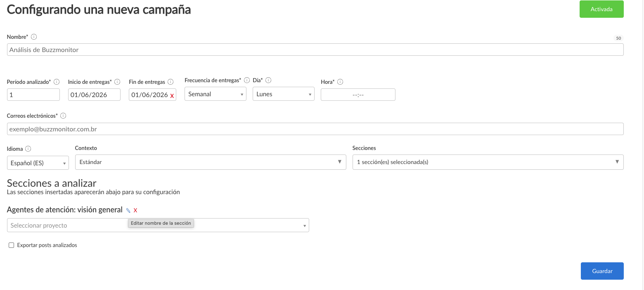Expand the Secciones dropdown with 1 sección seleccionada
644x290 pixels.
click(x=488, y=162)
